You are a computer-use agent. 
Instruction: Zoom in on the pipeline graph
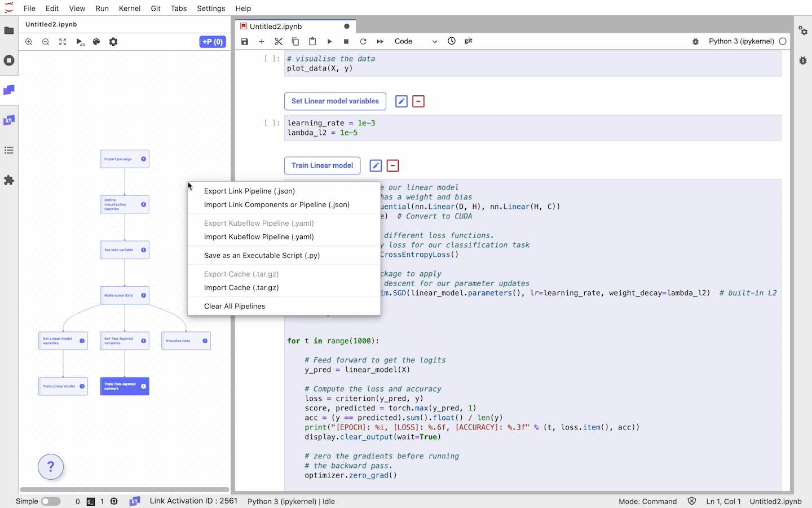coord(29,42)
